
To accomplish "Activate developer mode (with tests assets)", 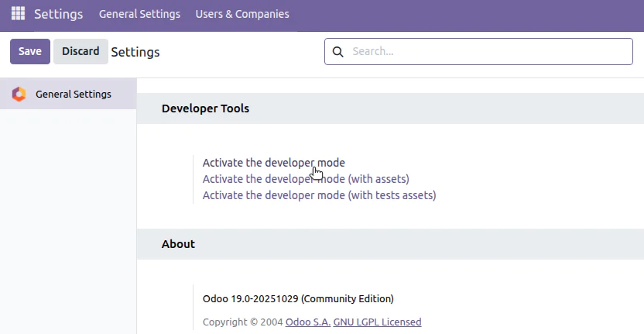I will (x=319, y=195).
